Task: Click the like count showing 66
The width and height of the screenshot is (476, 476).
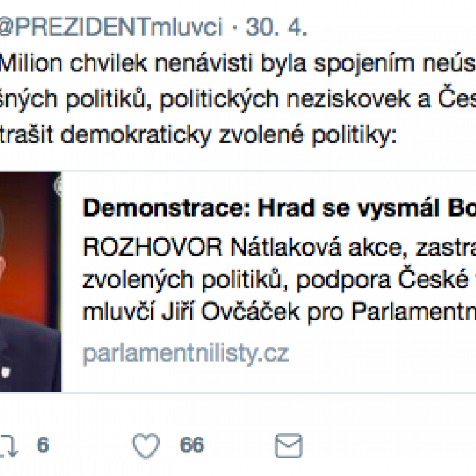Action: click(192, 445)
